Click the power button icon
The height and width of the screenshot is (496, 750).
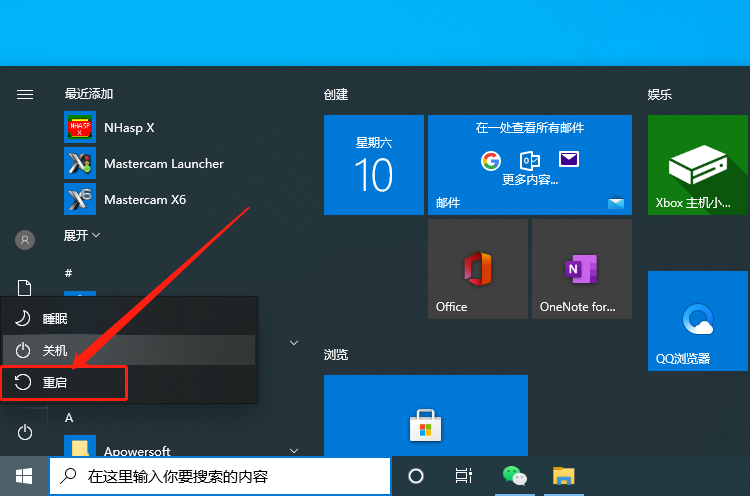click(x=25, y=432)
